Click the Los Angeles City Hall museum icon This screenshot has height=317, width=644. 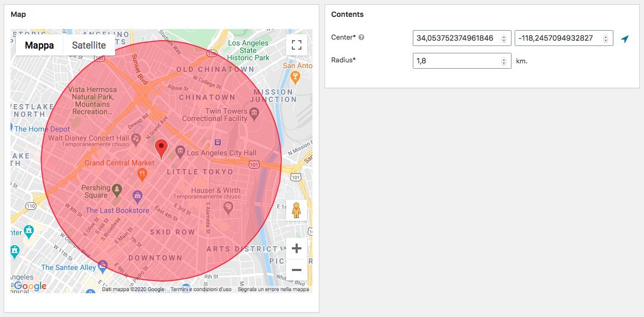[x=180, y=152]
